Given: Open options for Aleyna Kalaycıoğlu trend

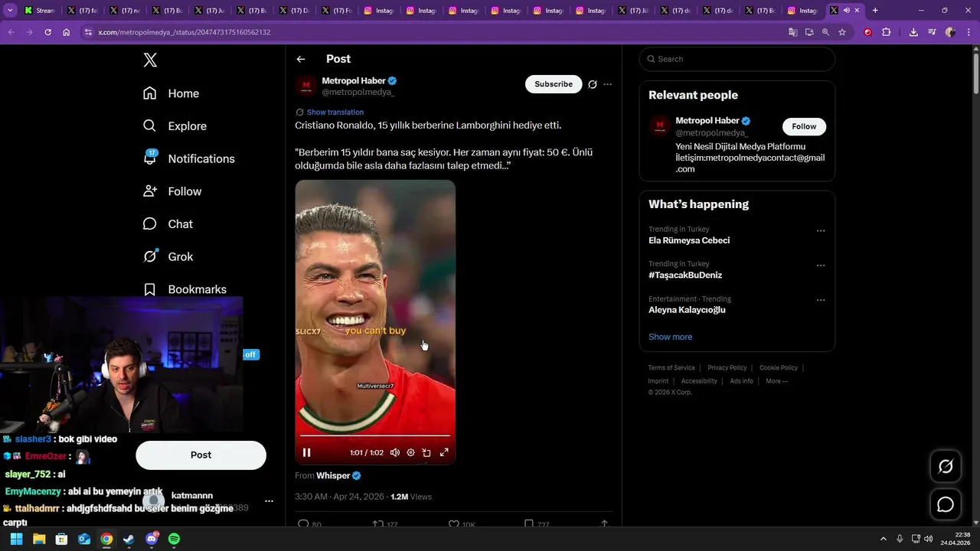Looking at the screenshot, I should pyautogui.click(x=821, y=300).
